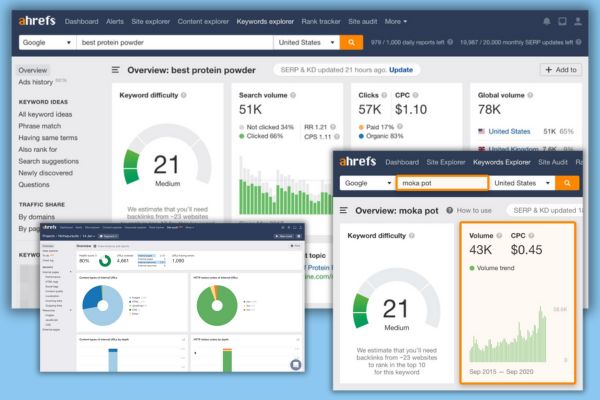Viewport: 600px width, 400px height.
Task: Expand the More menu in the top navigation
Action: (x=396, y=21)
